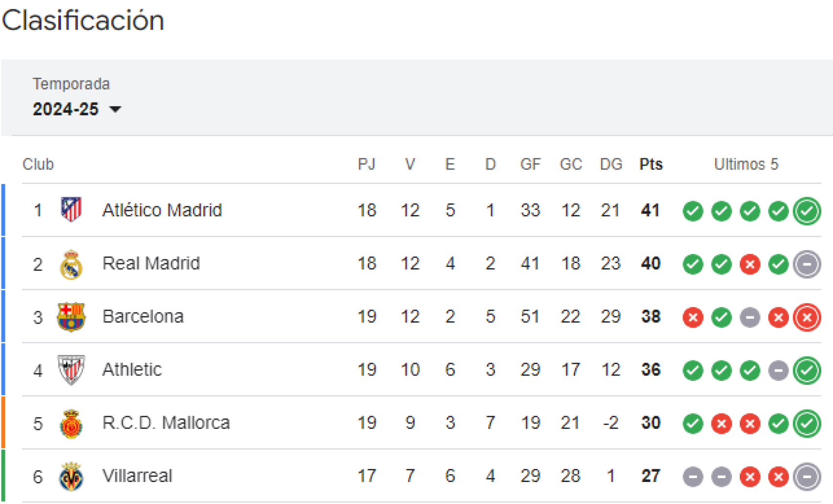Image resolution: width=833 pixels, height=504 pixels.
Task: Open the Temporada 2024-25 season dropdown
Action: click(x=76, y=108)
